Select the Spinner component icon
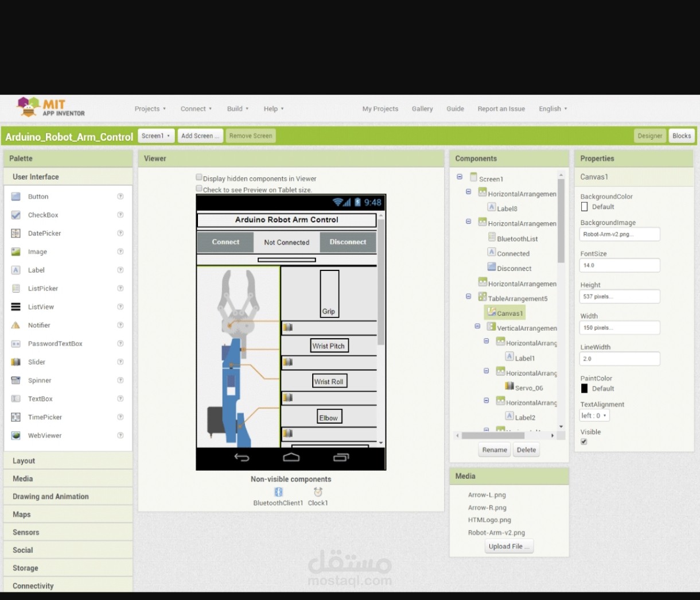Image resolution: width=700 pixels, height=600 pixels. click(x=16, y=380)
